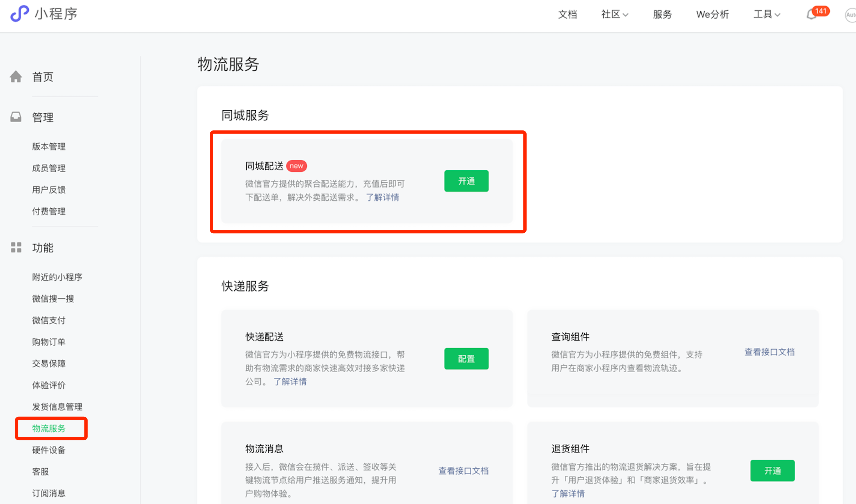Open 硬件设备 in the sidebar
The image size is (856, 504).
(49, 450)
